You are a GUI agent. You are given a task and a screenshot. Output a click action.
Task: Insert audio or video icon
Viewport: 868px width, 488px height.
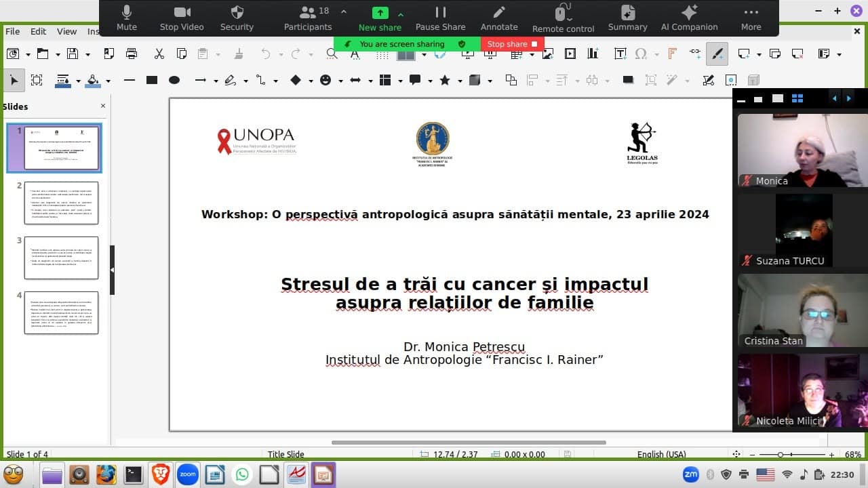(570, 54)
